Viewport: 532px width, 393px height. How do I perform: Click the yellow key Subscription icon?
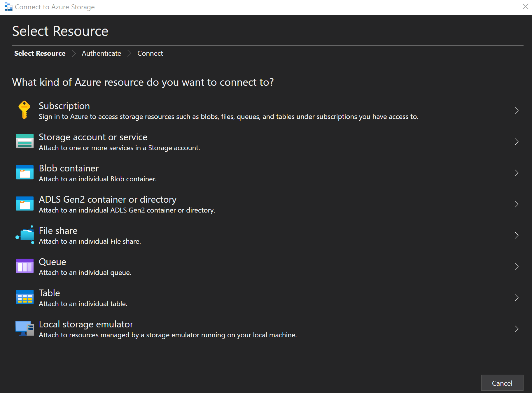point(24,110)
